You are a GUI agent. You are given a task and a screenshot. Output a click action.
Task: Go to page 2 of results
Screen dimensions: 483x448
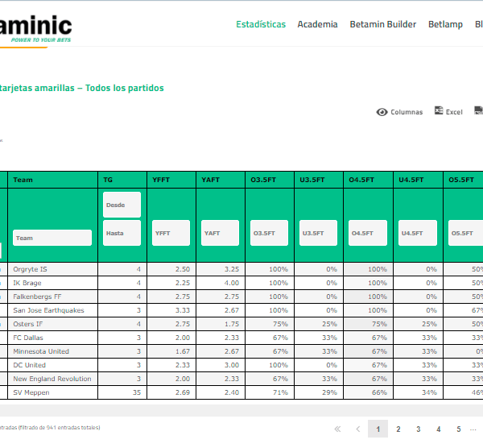(398, 429)
